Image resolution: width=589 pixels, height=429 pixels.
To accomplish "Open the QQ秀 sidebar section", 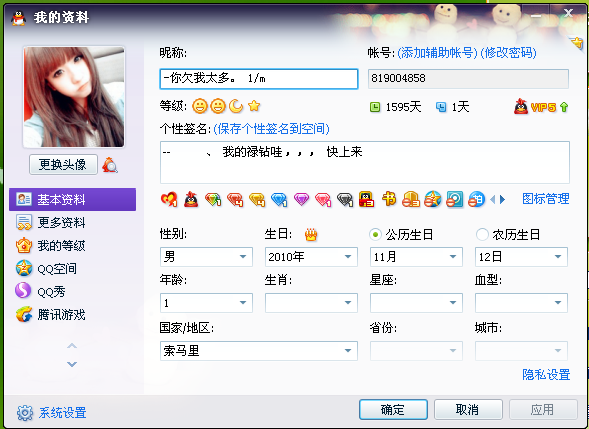I will tap(72, 292).
